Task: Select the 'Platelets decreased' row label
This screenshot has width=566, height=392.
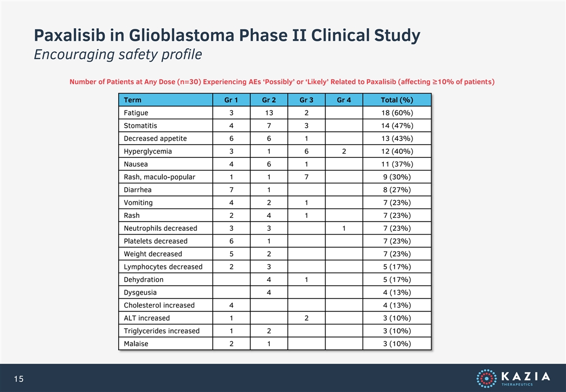Action: (156, 241)
